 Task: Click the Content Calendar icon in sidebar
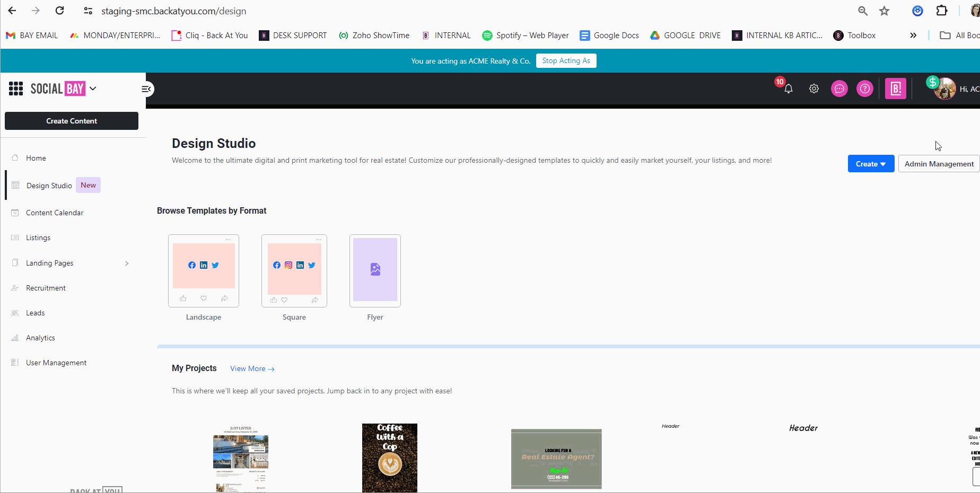[x=15, y=213]
